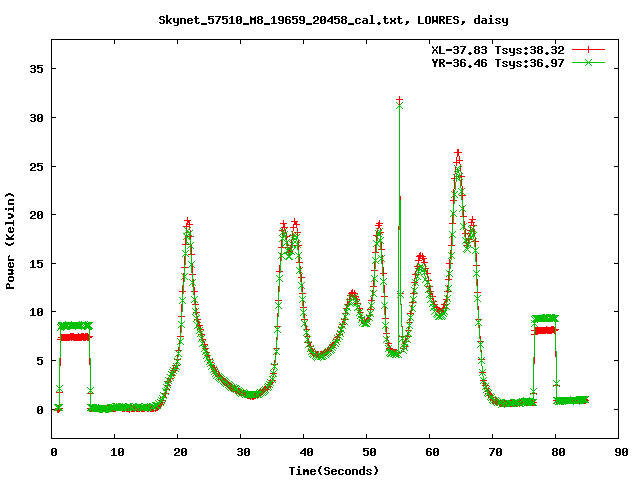Screen dimensions: 640x480
Task: Click the y-axis tick label 0
Action: click(40, 410)
